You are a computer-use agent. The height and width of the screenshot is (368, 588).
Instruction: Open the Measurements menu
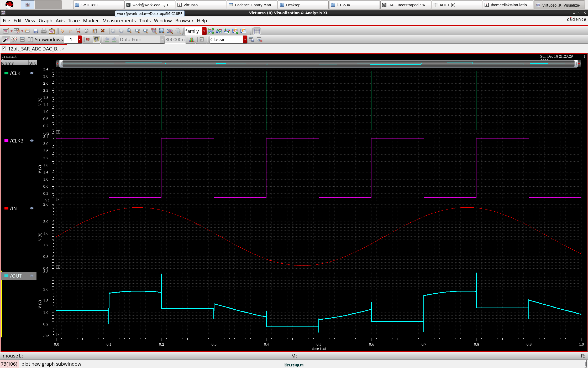click(x=119, y=21)
